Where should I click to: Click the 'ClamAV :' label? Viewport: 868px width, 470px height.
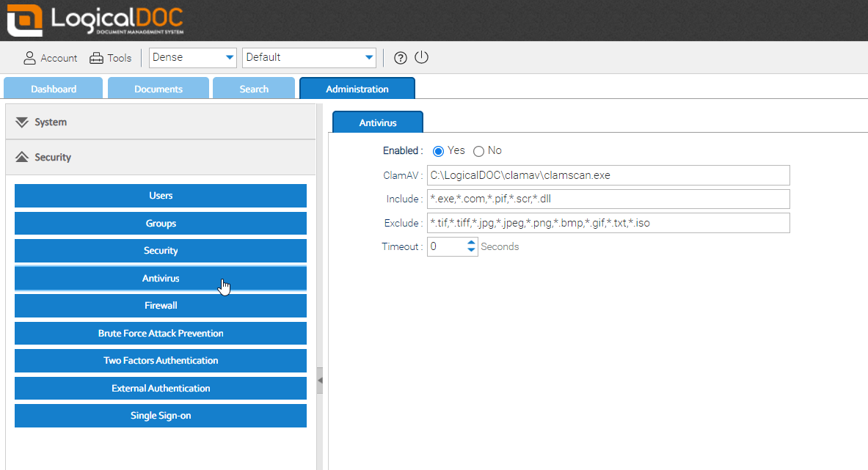coord(403,175)
